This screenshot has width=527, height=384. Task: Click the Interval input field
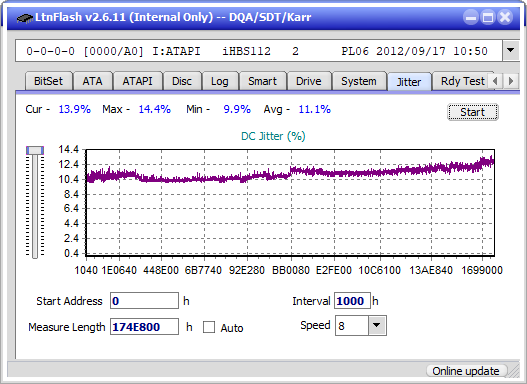point(352,300)
